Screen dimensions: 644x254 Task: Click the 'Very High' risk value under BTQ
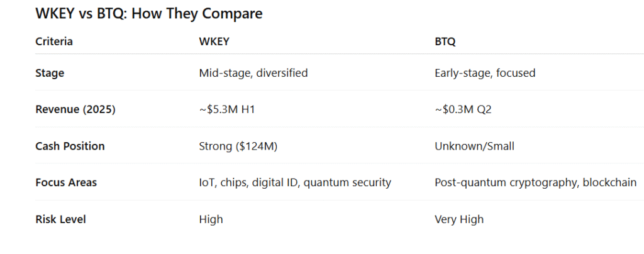pyautogui.click(x=458, y=219)
